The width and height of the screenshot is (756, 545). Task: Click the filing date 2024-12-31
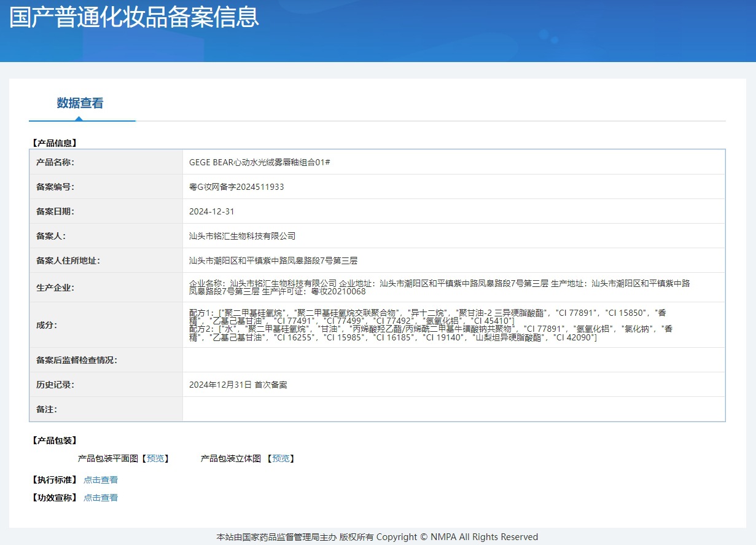pyautogui.click(x=211, y=211)
